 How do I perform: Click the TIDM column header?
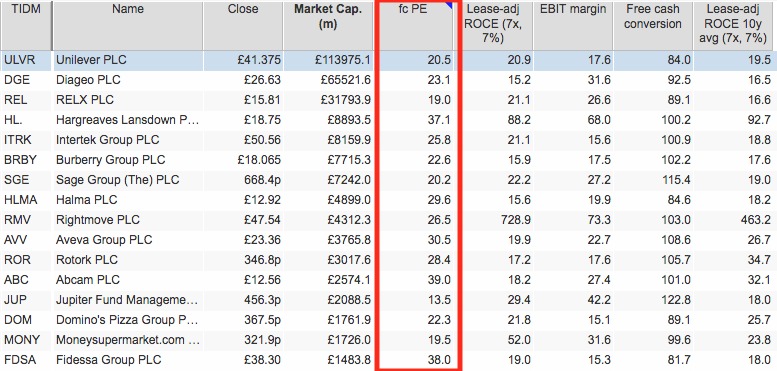coord(25,25)
